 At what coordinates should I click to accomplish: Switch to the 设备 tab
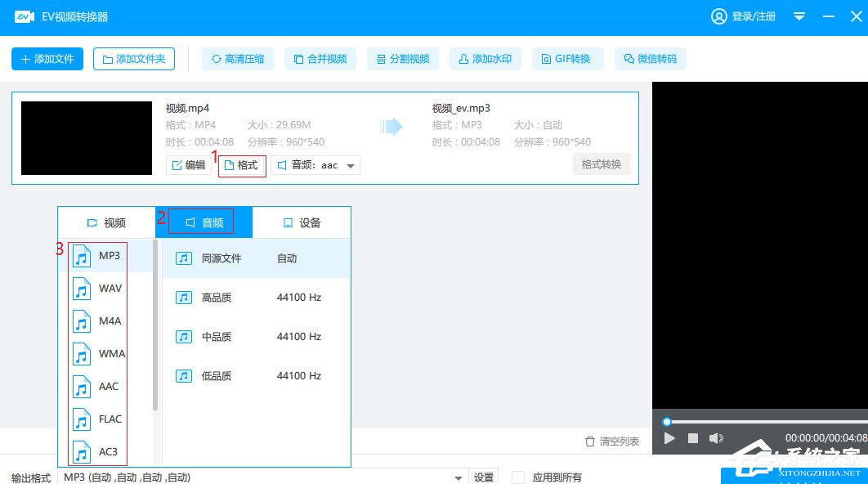click(x=302, y=222)
